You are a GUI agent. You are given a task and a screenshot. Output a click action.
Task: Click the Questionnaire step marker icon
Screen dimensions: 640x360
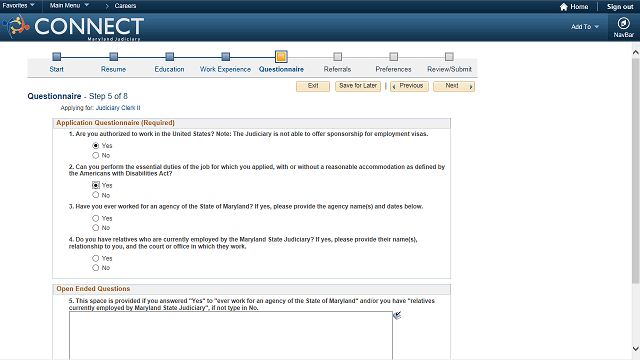[x=281, y=57]
